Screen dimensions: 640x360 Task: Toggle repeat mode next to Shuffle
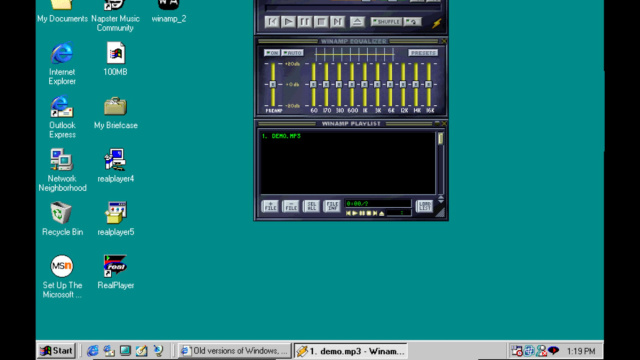point(413,22)
